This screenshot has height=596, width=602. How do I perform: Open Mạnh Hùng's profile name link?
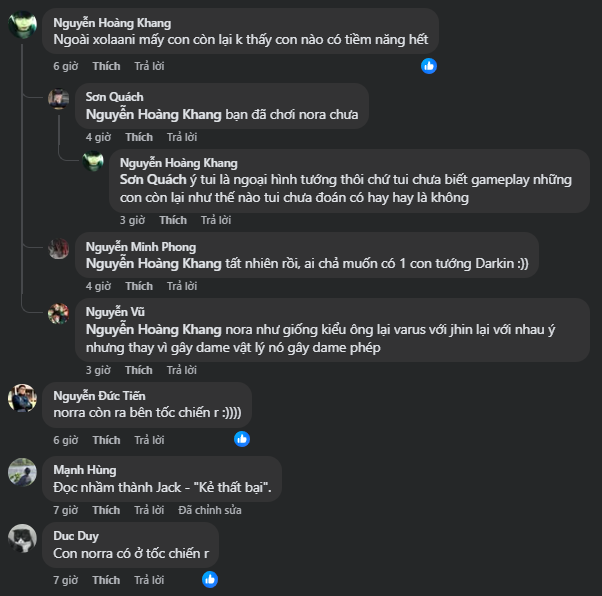(84, 470)
